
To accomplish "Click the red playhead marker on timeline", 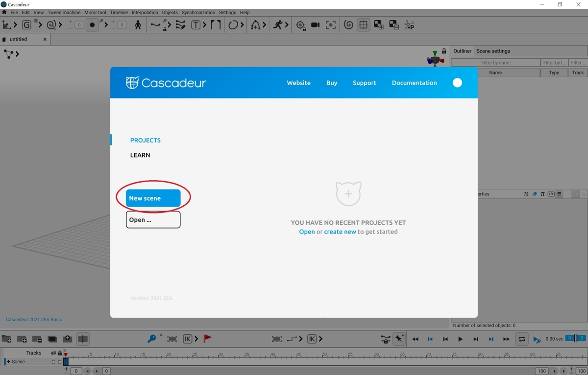I will tap(66, 354).
